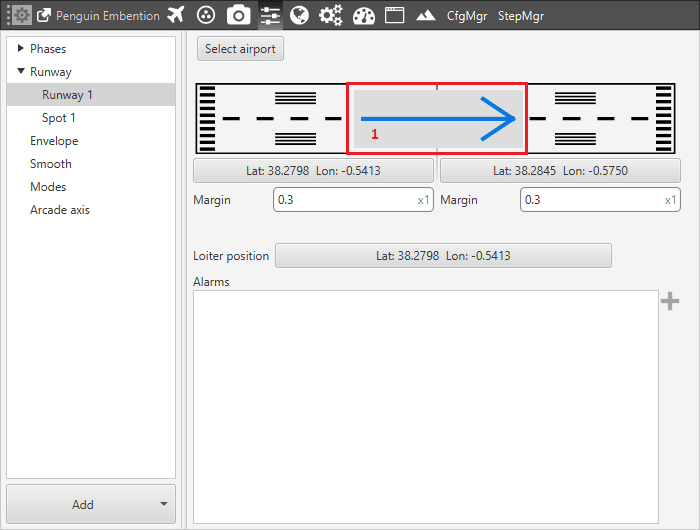
Task: Open the circular three-dot sensor icon
Action: [x=205, y=15]
